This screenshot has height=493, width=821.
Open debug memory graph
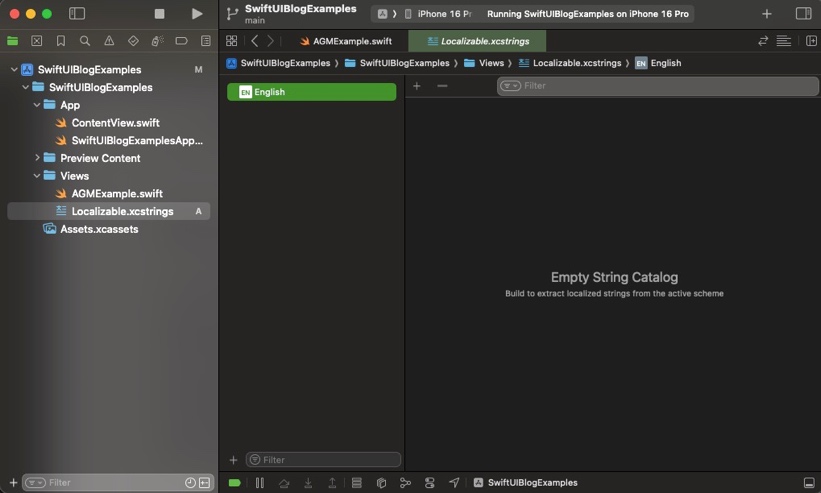coord(405,483)
